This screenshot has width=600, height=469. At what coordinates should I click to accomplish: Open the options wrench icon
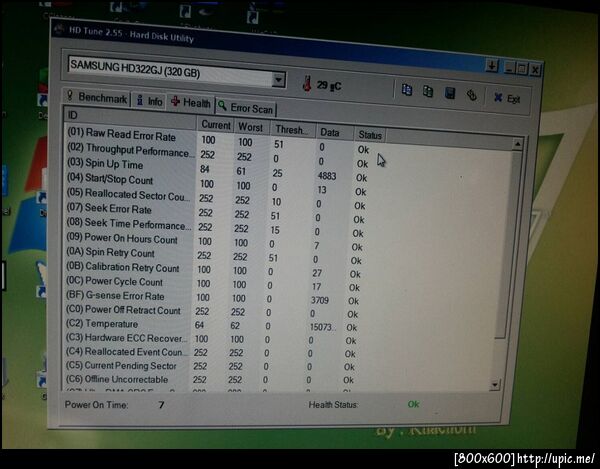click(x=472, y=95)
